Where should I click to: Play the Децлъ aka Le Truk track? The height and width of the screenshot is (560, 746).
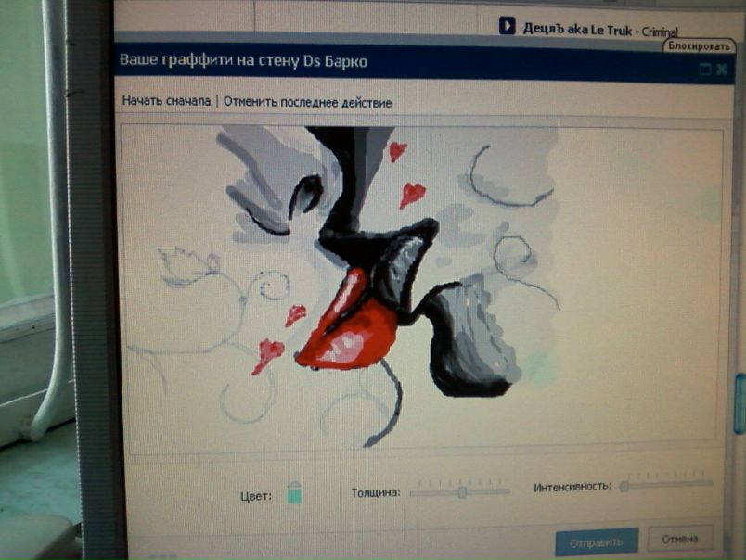point(507,26)
